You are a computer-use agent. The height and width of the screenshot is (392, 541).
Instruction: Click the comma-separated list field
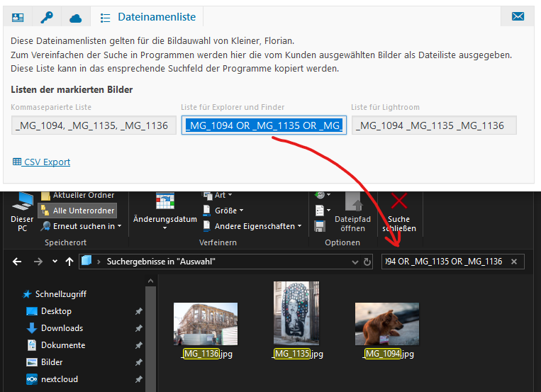pyautogui.click(x=93, y=125)
